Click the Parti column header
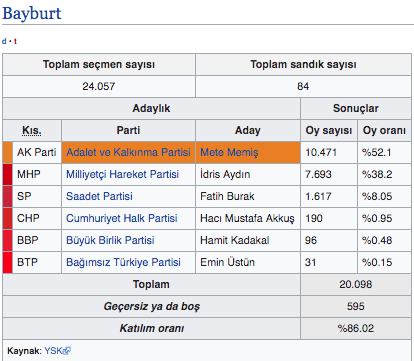The height and width of the screenshot is (361, 414). coord(128,130)
